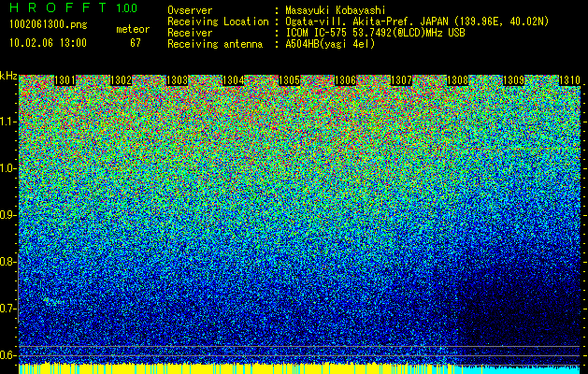Viewport: 588px width, 374px height.
Task: Click receiver value ICOM IC-575 53.7492 MHz USB
Action: [x=375, y=33]
